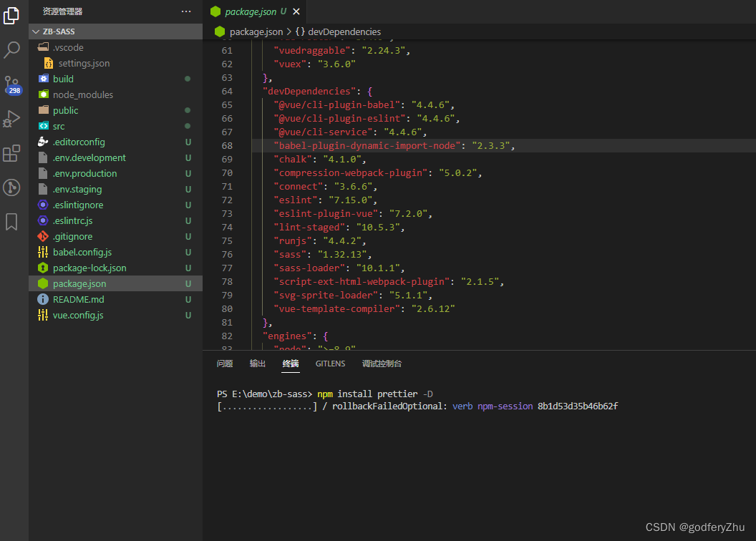Switch to the GITLENS panel tab
756x541 pixels.
click(x=330, y=364)
